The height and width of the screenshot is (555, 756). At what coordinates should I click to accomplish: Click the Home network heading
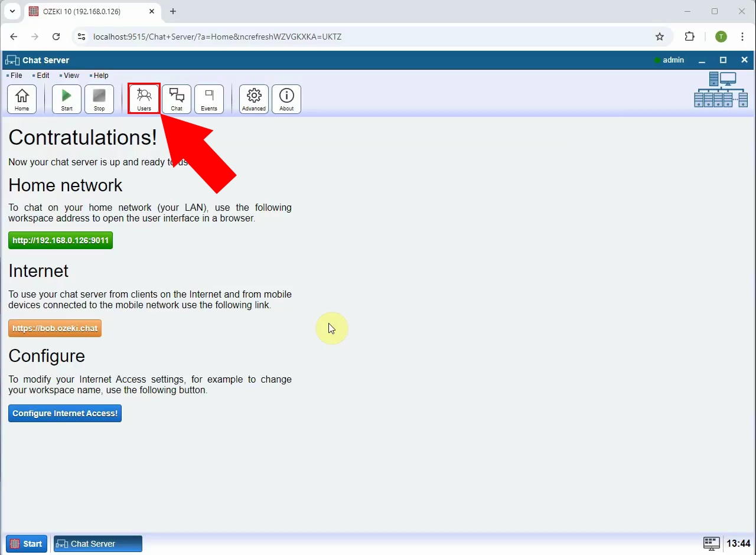tap(66, 185)
